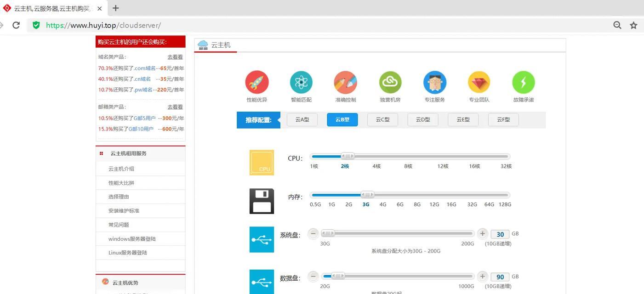The height and width of the screenshot is (294, 644).
Task: Click the browser address bar URL
Action: pos(103,25)
